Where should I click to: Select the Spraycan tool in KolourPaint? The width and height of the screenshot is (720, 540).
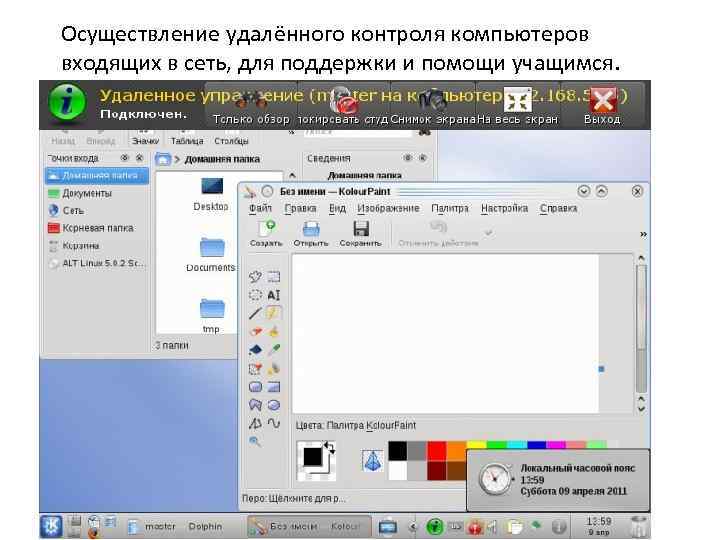[x=274, y=368]
